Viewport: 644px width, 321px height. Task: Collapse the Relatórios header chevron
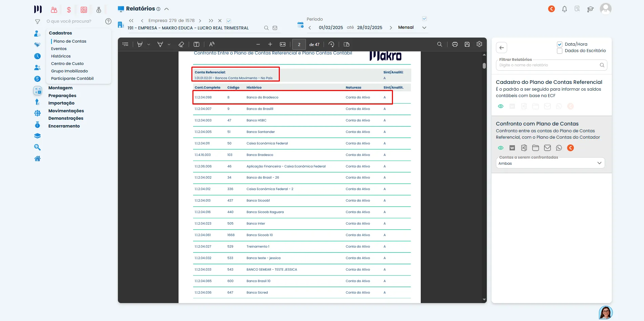click(166, 9)
